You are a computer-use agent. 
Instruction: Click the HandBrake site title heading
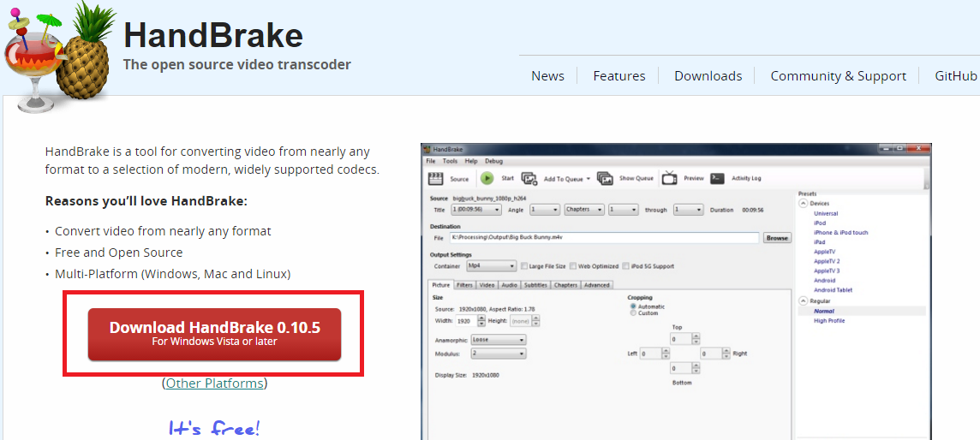point(213,36)
